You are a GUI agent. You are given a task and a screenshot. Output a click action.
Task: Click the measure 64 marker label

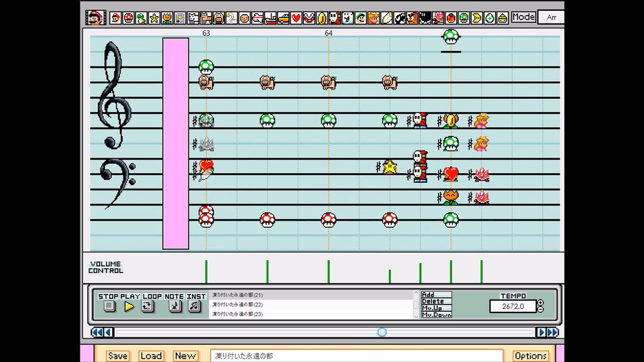coord(329,33)
